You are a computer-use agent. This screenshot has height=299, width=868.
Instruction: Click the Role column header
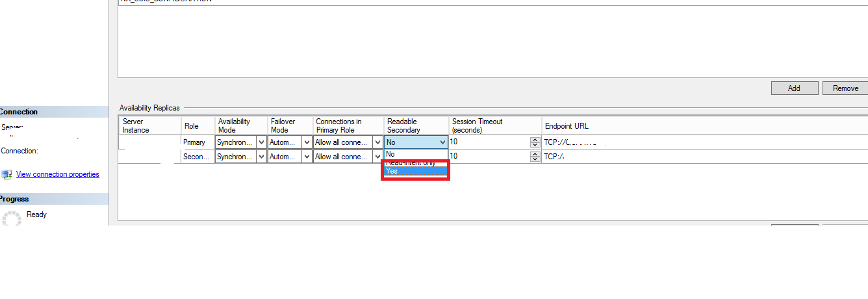198,125
